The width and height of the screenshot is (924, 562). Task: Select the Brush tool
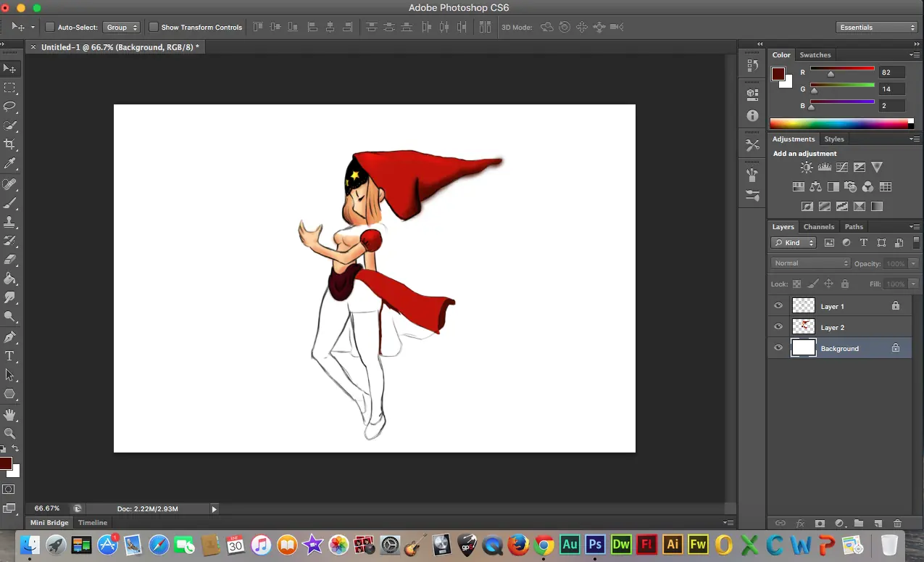click(10, 204)
